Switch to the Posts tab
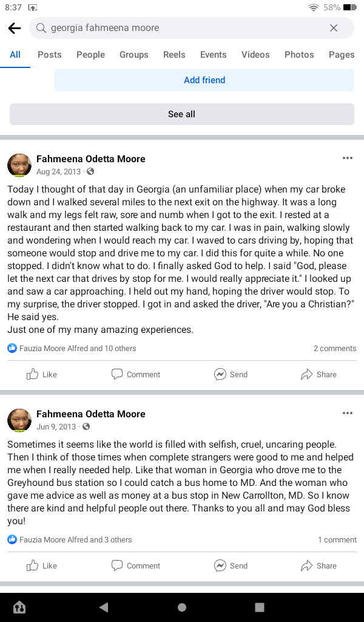Image resolution: width=364 pixels, height=622 pixels. click(x=50, y=55)
